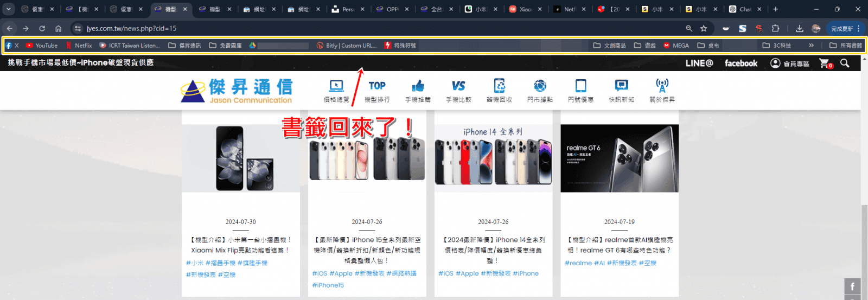Open the 門市據點 store locations icon

coord(540,91)
